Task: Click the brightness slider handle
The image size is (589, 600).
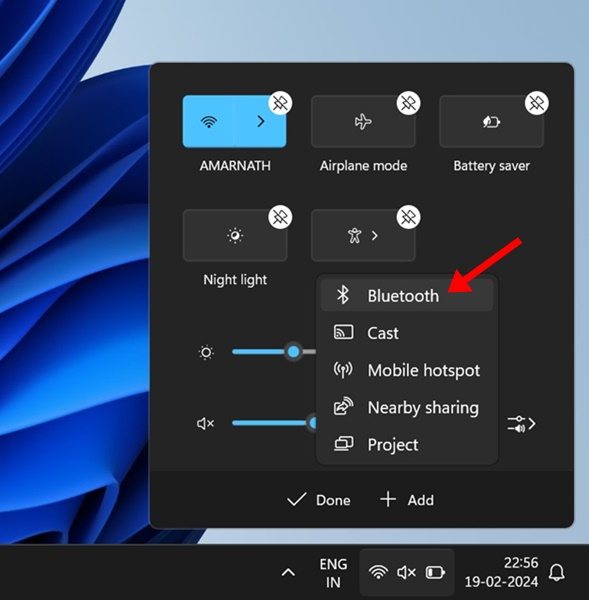Action: click(294, 351)
